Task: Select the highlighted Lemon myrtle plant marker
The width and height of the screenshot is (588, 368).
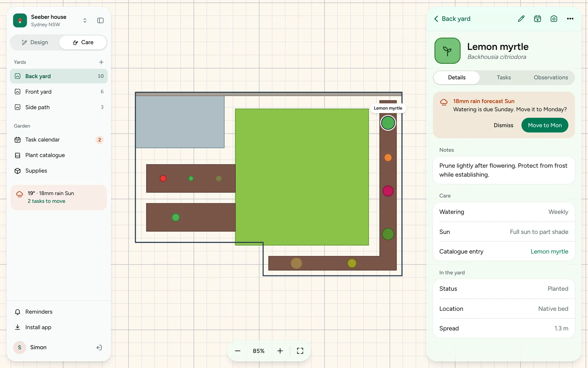Action: tap(388, 123)
